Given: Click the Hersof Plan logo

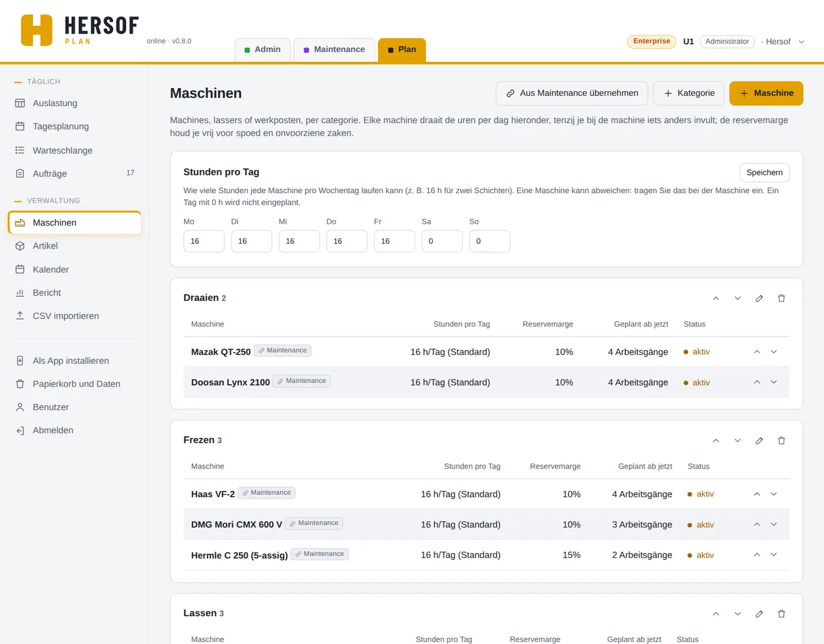Looking at the screenshot, I should click(x=79, y=30).
